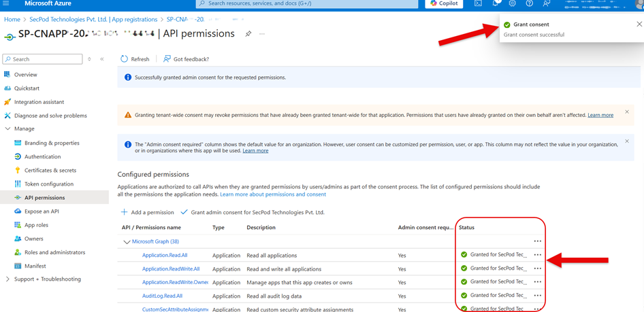Dismiss the tenant-wide consent warning banner
This screenshot has width=644, height=312.
627,111
